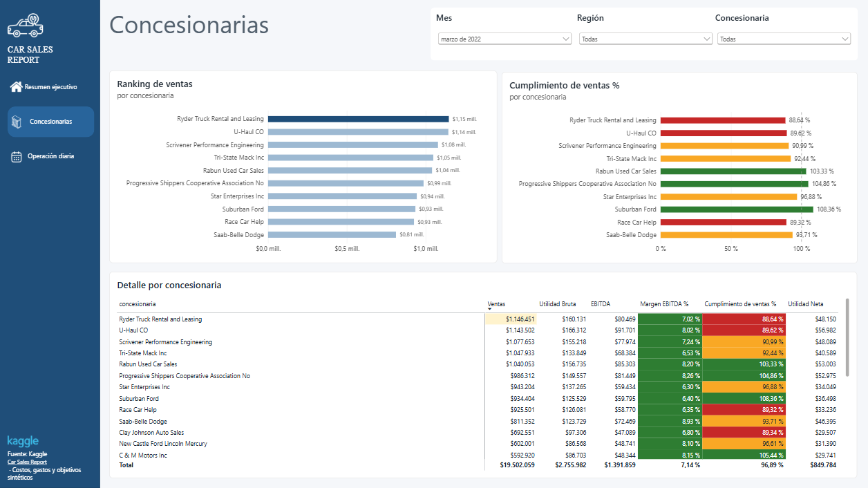Click the 8,93 % Margen EBITDA cell
868x488 pixels.
(670, 422)
